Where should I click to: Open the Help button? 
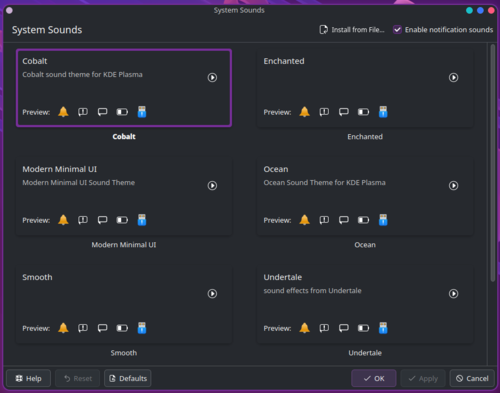pyautogui.click(x=29, y=378)
